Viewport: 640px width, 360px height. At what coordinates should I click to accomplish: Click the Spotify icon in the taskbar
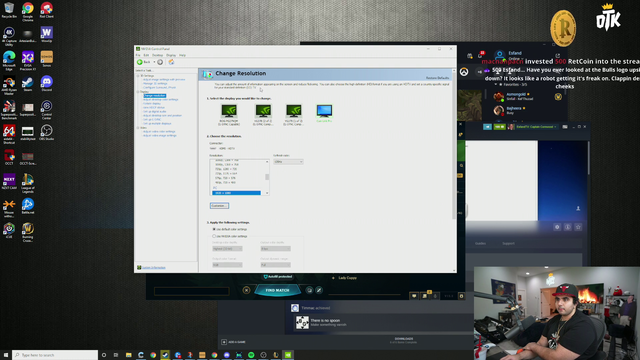[251, 355]
